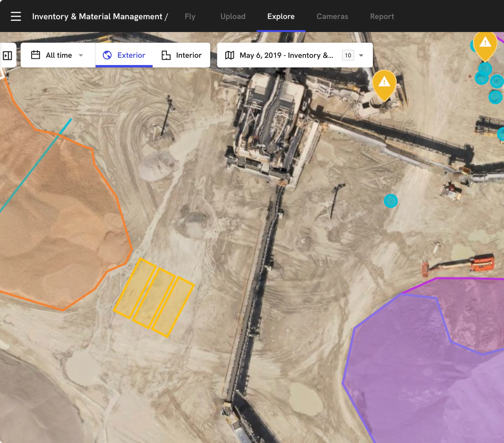Open the Fly tab
The image size is (504, 443).
coord(190,16)
